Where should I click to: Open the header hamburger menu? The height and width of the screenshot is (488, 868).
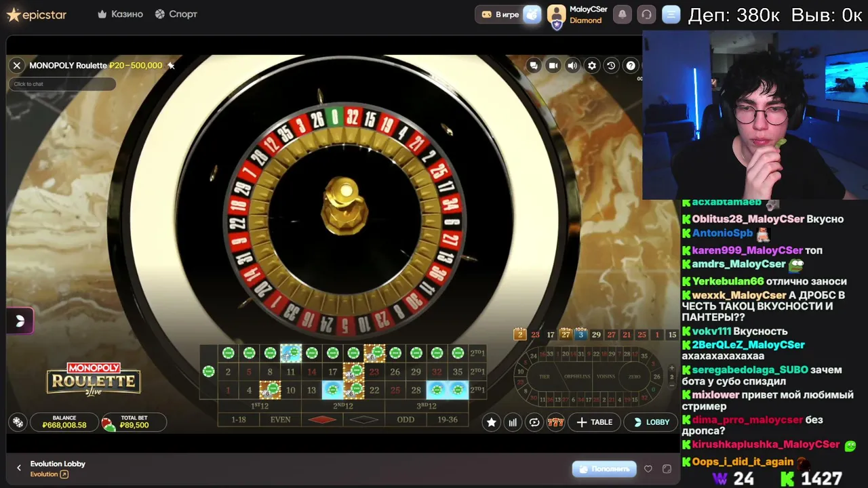671,14
